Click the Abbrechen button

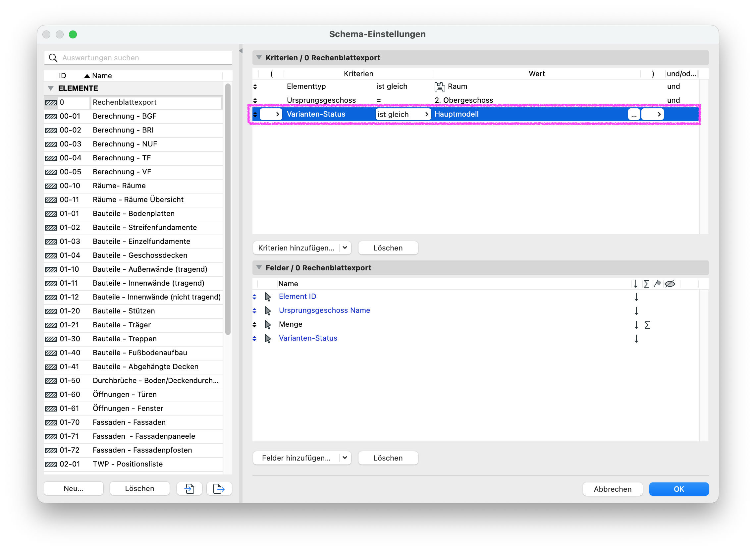(x=612, y=489)
